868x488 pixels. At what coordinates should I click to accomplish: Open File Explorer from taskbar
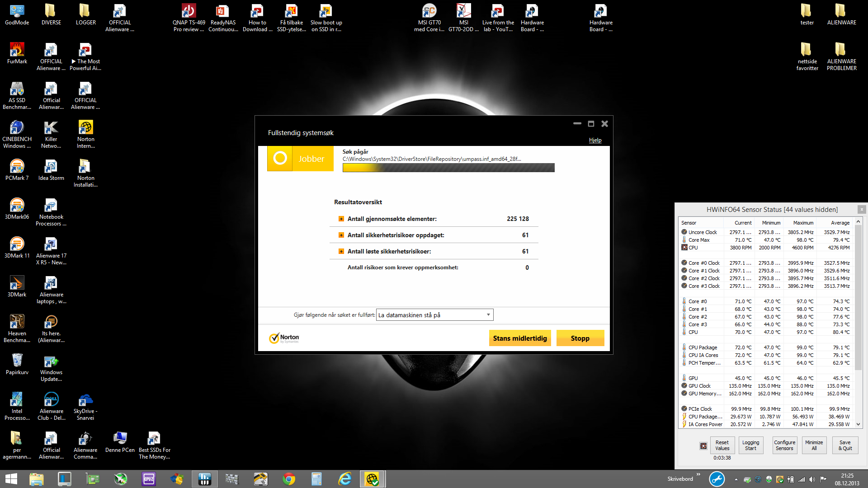pos(37,479)
